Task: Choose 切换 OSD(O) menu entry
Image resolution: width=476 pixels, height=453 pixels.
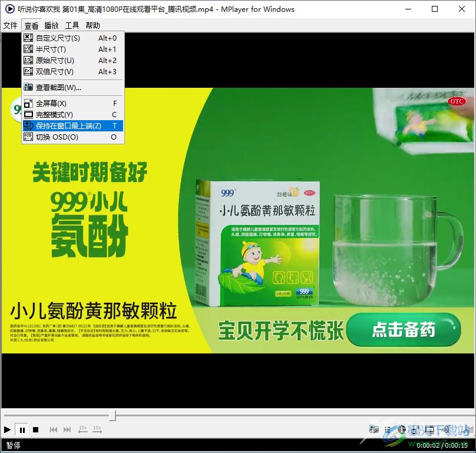Action: (x=73, y=137)
